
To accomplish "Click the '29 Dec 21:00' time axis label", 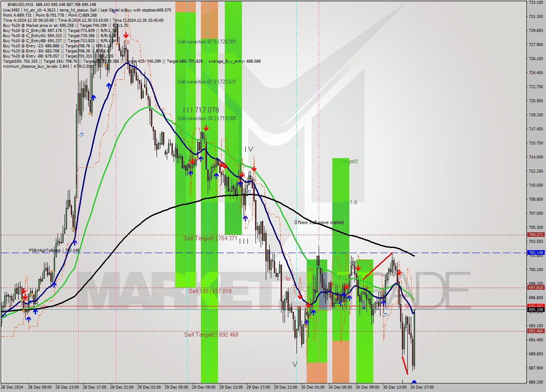I will click(x=285, y=387).
